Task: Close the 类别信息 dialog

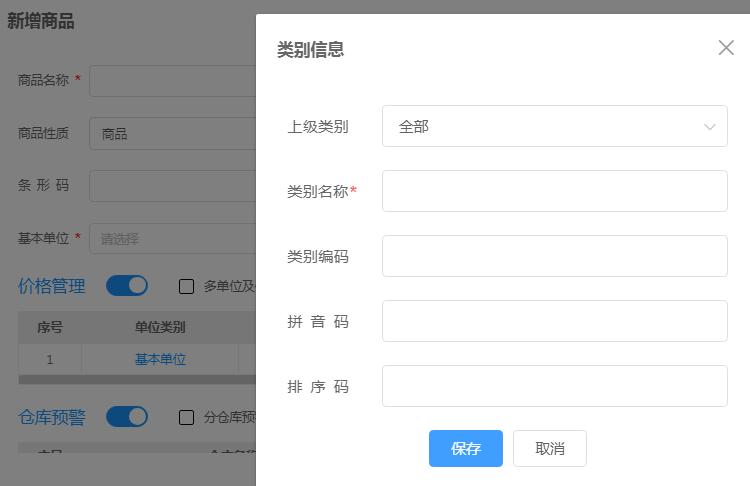Action: point(726,47)
